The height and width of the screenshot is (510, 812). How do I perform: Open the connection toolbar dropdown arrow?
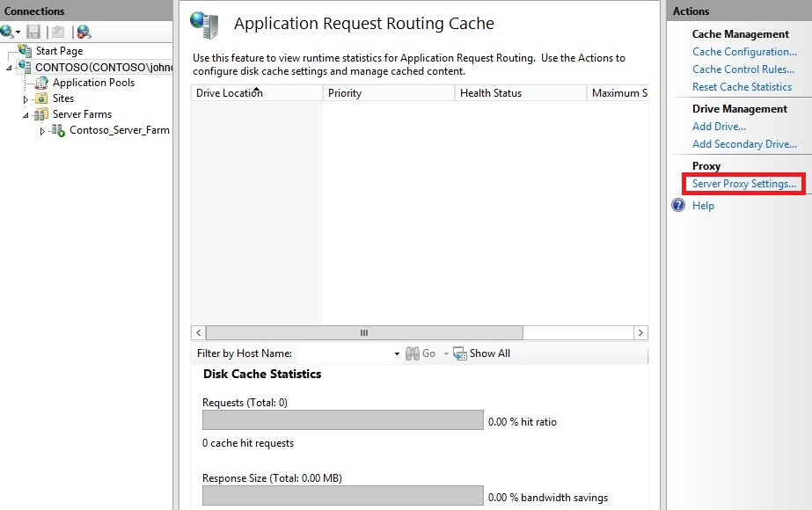pyautogui.click(x=16, y=32)
